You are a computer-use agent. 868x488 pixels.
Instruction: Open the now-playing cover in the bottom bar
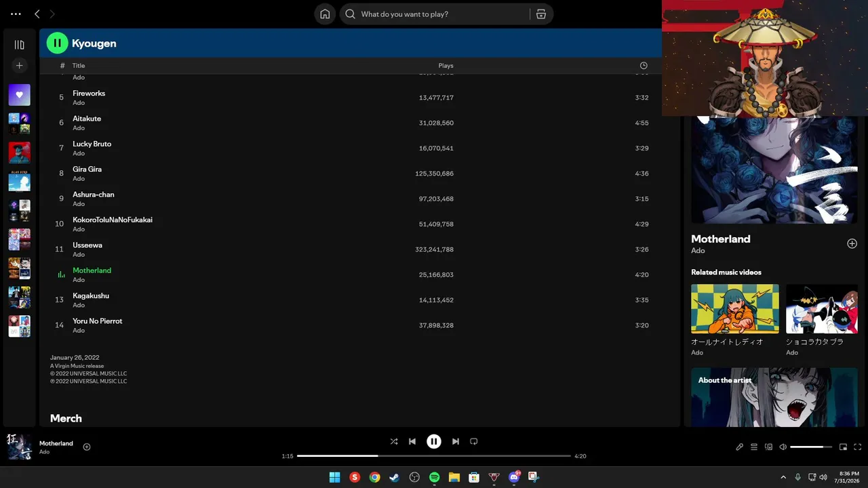[20, 447]
